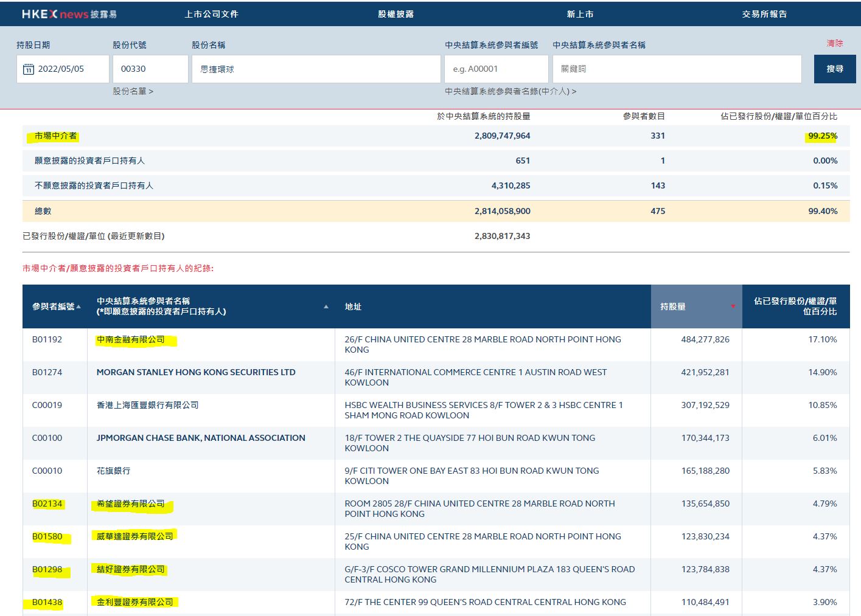Click MORGAN STANLEY HONG KONG SECURITIES LTD

click(x=196, y=373)
